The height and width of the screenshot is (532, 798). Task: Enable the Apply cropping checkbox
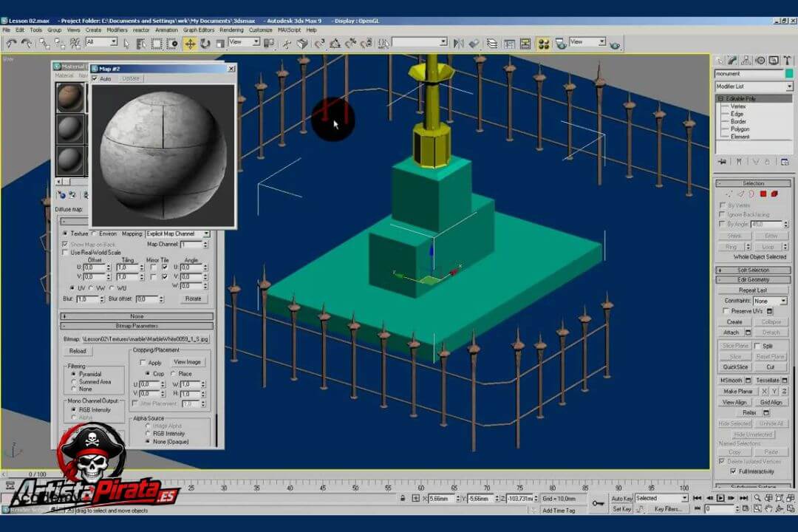coord(143,363)
